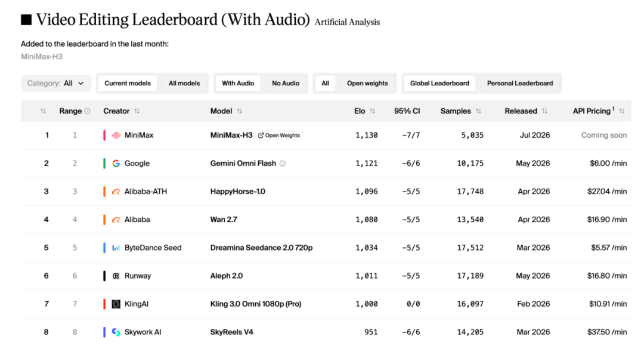Click the Skywork AI logo icon
The height and width of the screenshot is (354, 644).
click(116, 332)
